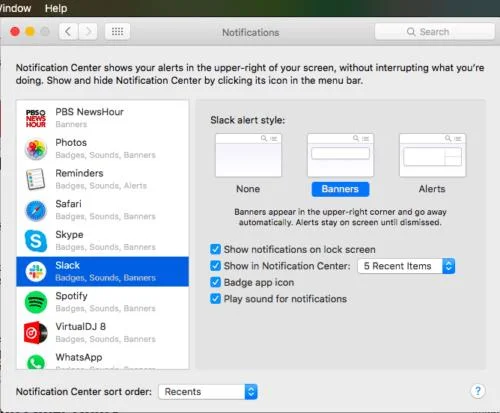Open the 5 Recent Items dropdown
Image resolution: width=500 pixels, height=413 pixels.
406,266
